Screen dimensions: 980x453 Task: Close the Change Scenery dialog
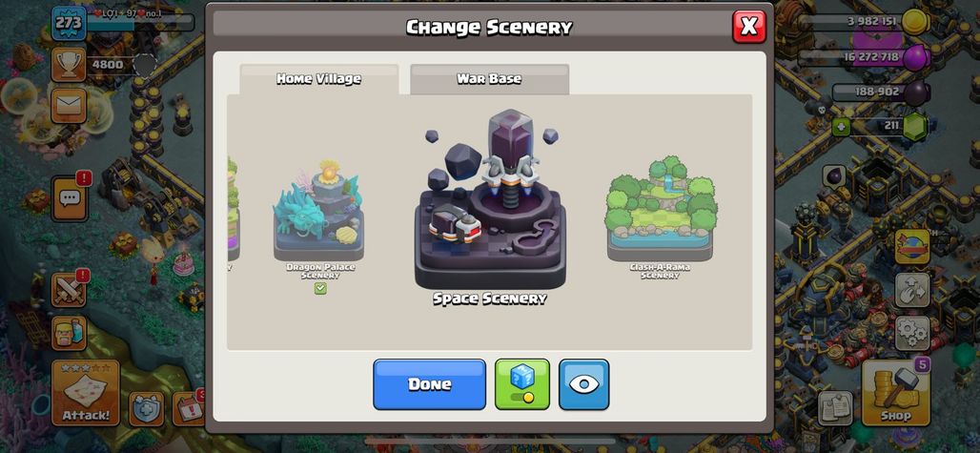tap(748, 27)
